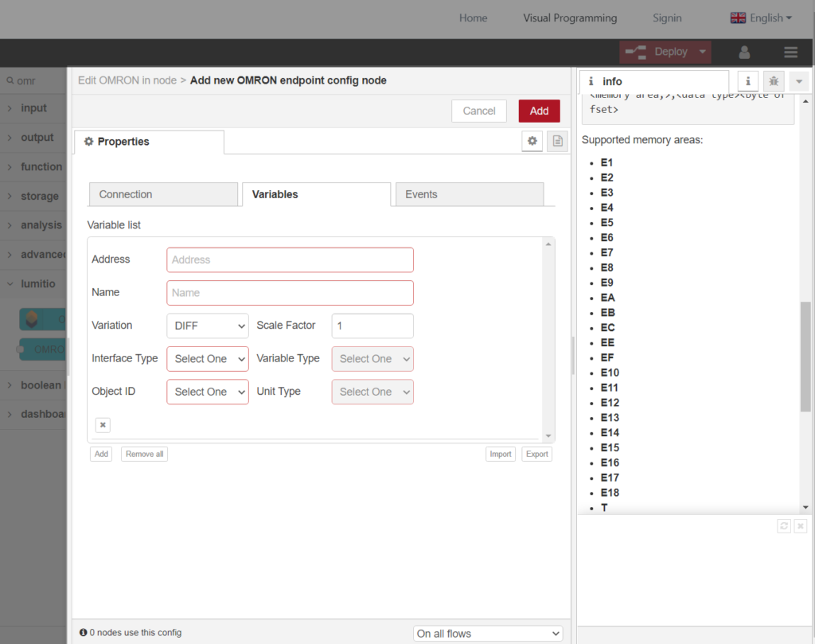Expand the advanced palette category

click(33, 255)
